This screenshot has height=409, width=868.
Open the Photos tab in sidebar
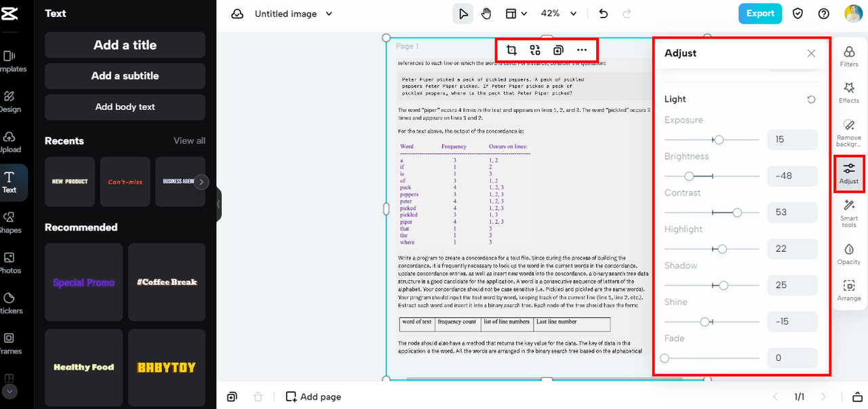point(9,262)
